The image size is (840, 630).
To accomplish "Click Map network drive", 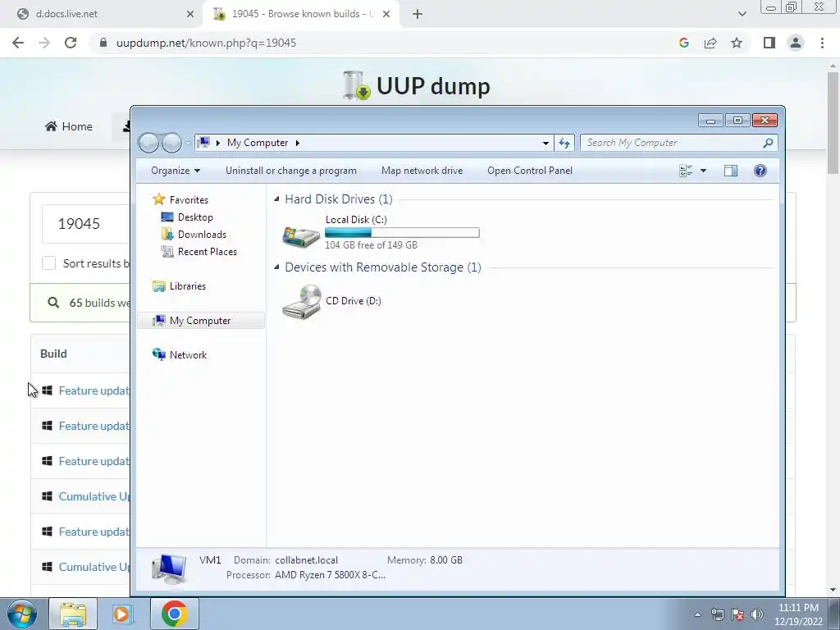I will coord(422,171).
